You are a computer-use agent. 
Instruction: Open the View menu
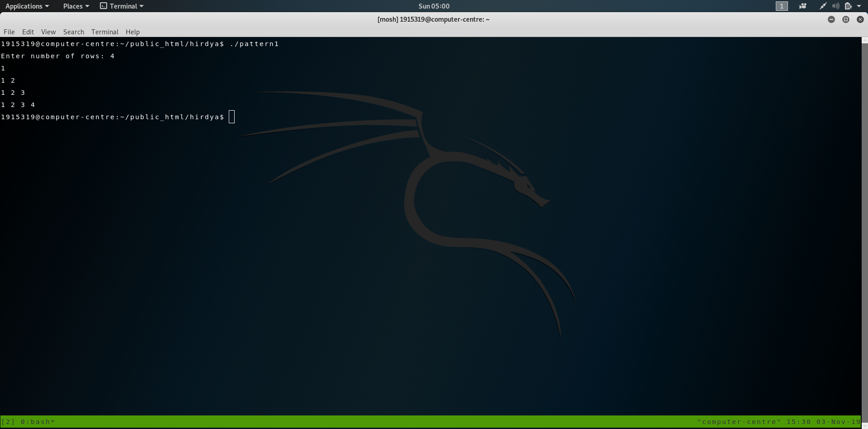click(48, 32)
